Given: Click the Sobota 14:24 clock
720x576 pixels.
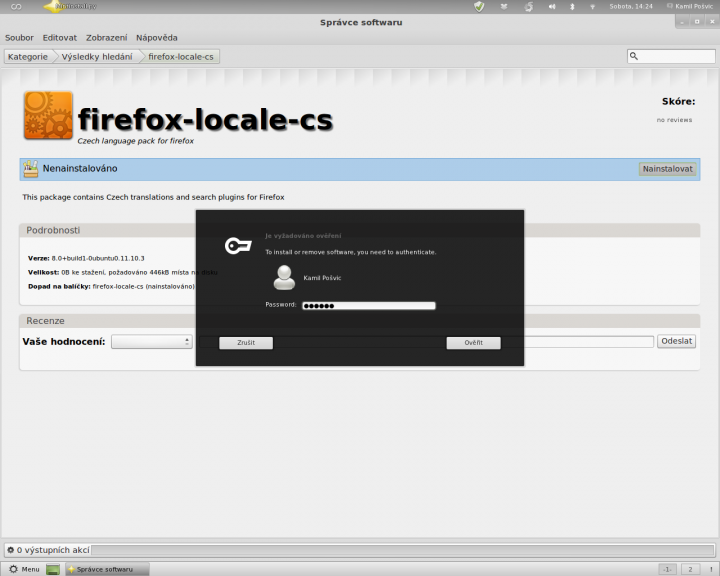Looking at the screenshot, I should pos(631,6).
